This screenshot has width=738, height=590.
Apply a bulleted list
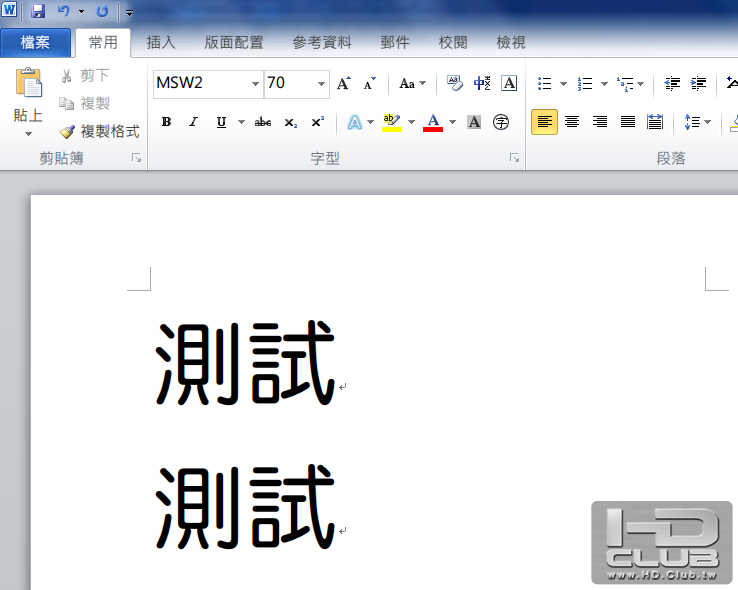tap(545, 84)
